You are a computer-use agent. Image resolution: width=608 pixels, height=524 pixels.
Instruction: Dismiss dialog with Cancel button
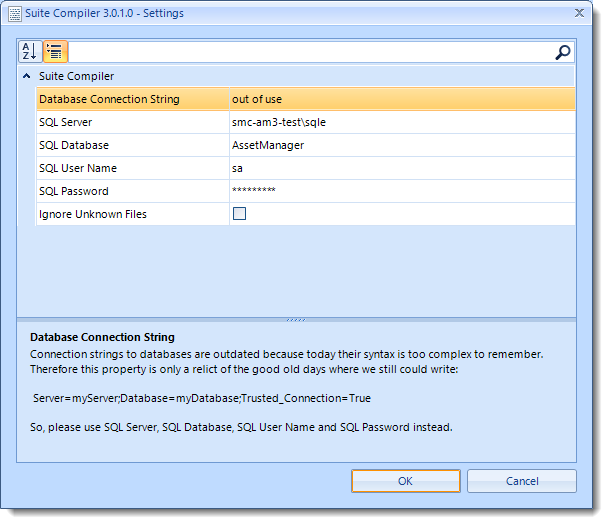point(522,481)
